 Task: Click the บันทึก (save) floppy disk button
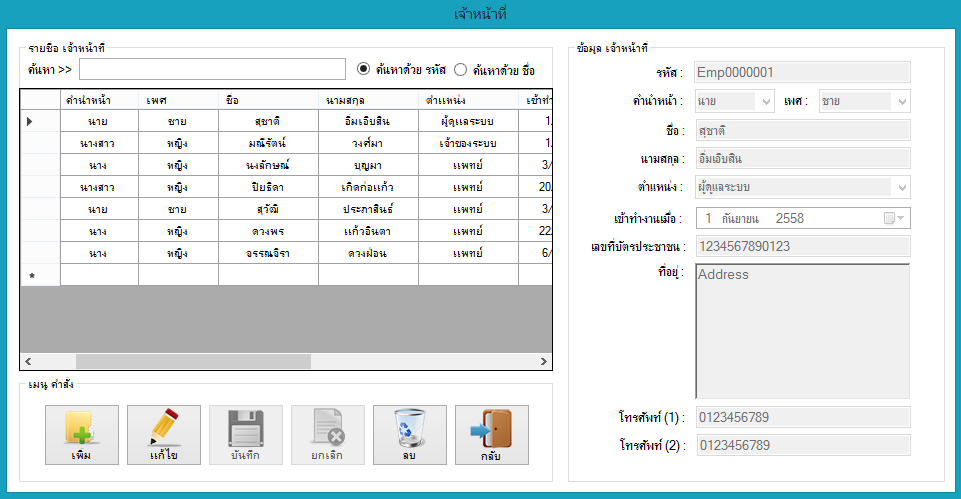point(246,435)
